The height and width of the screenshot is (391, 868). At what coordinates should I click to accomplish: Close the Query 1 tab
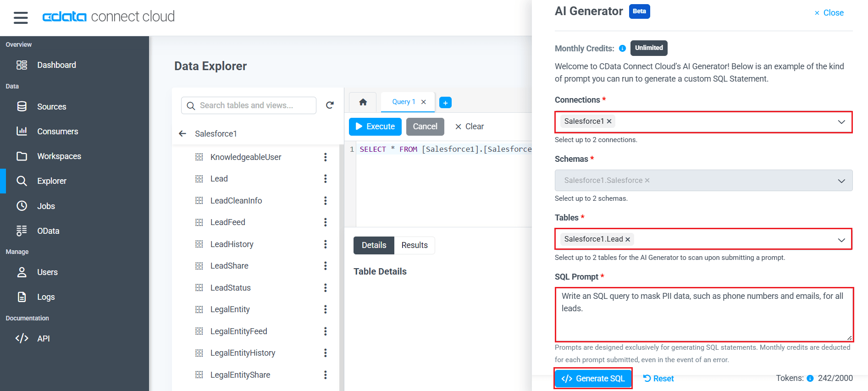[424, 102]
